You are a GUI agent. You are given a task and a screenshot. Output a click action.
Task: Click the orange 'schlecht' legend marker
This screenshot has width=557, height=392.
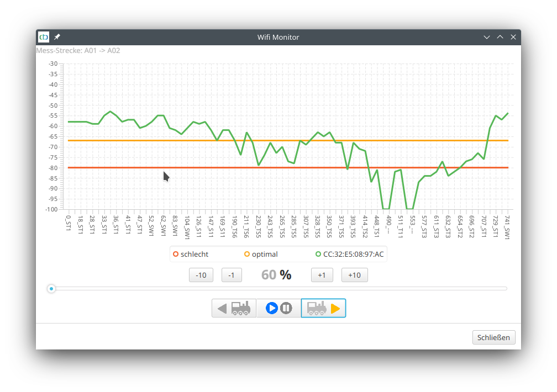point(176,254)
